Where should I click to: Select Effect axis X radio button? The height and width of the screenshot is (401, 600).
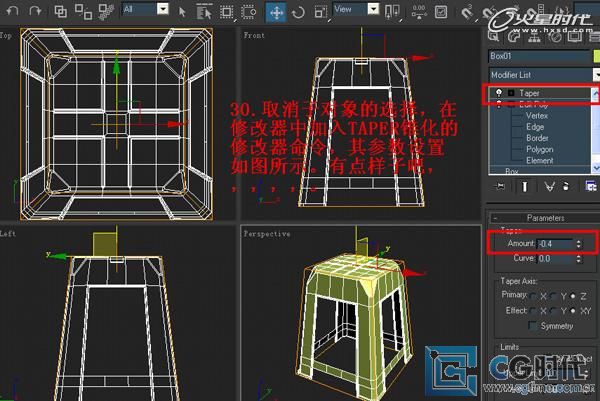[533, 311]
